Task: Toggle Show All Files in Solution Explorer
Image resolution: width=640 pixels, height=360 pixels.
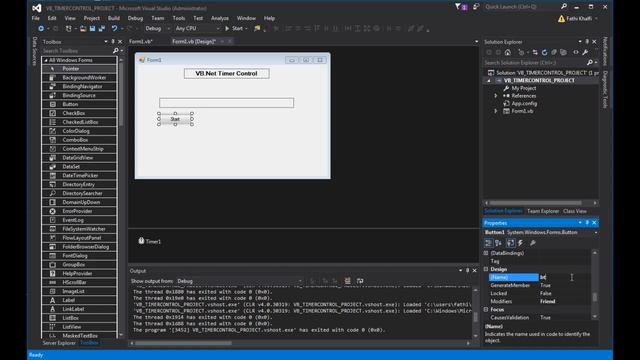Action: coord(563,52)
